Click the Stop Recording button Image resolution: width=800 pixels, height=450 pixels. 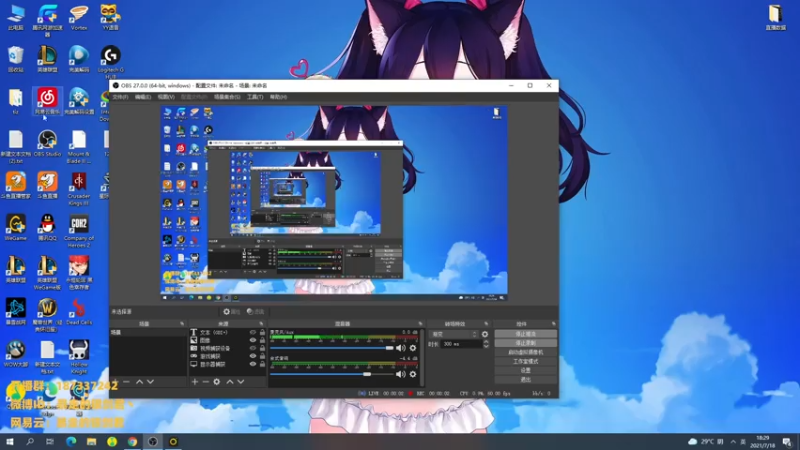(526, 343)
